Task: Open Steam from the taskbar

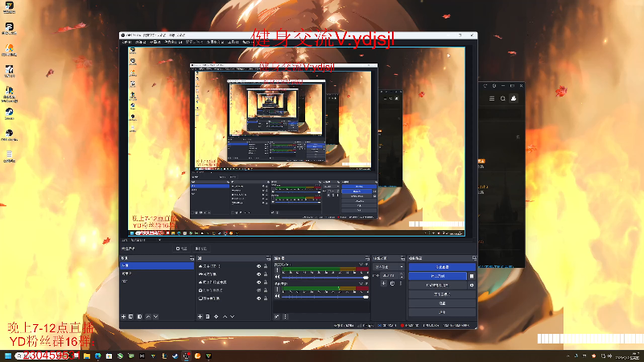Action: click(175, 356)
